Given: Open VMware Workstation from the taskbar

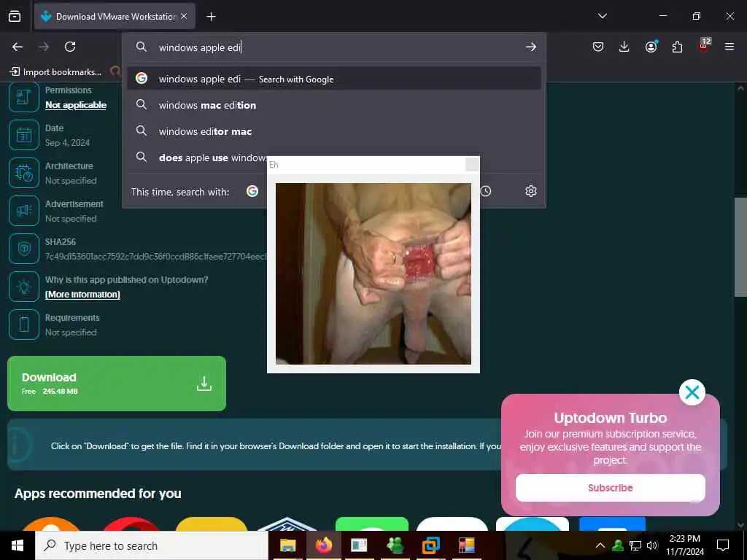Looking at the screenshot, I should click(430, 545).
